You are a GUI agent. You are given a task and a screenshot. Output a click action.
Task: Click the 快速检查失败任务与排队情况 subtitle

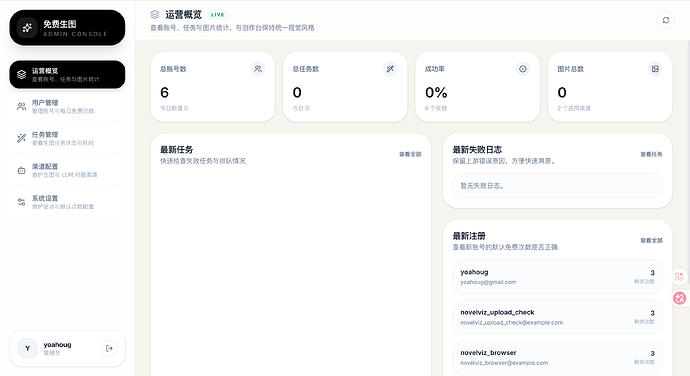203,161
